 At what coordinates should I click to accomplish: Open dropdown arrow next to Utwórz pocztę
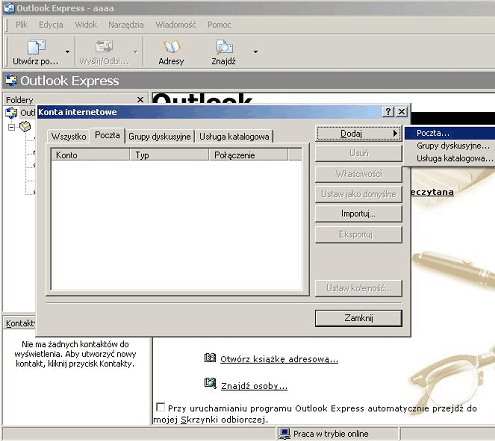(x=68, y=52)
